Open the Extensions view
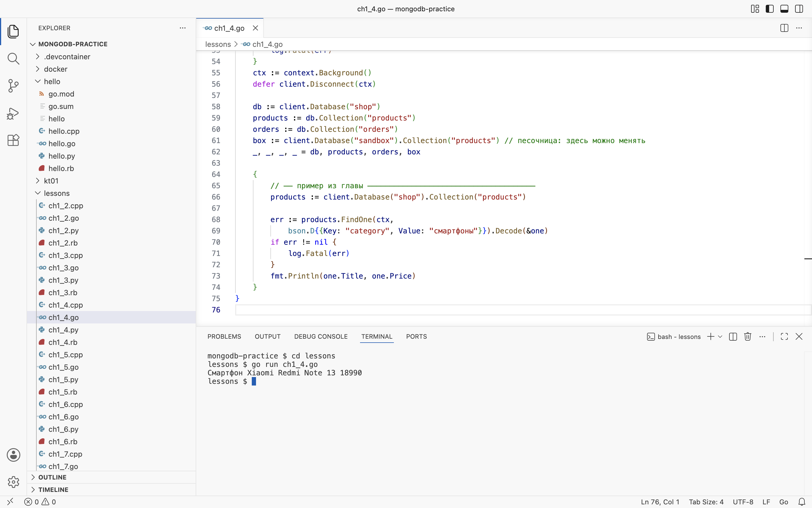 pyautogui.click(x=13, y=140)
